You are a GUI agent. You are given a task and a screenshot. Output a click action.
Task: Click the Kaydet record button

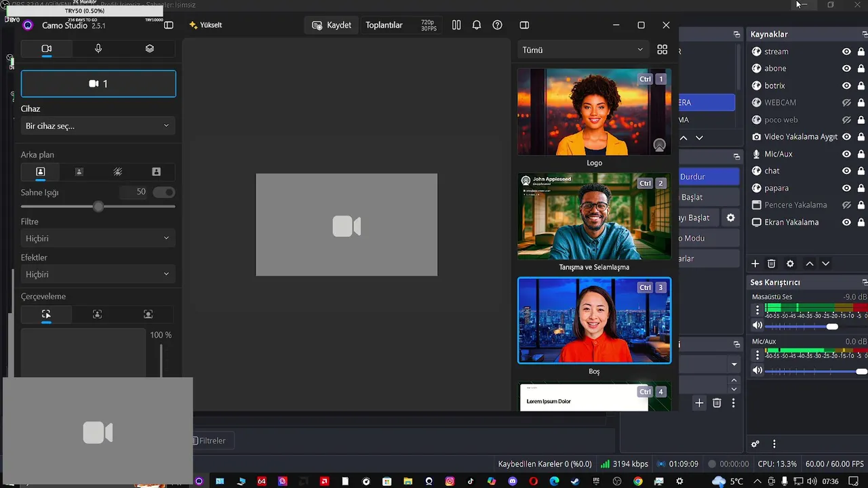pos(332,25)
